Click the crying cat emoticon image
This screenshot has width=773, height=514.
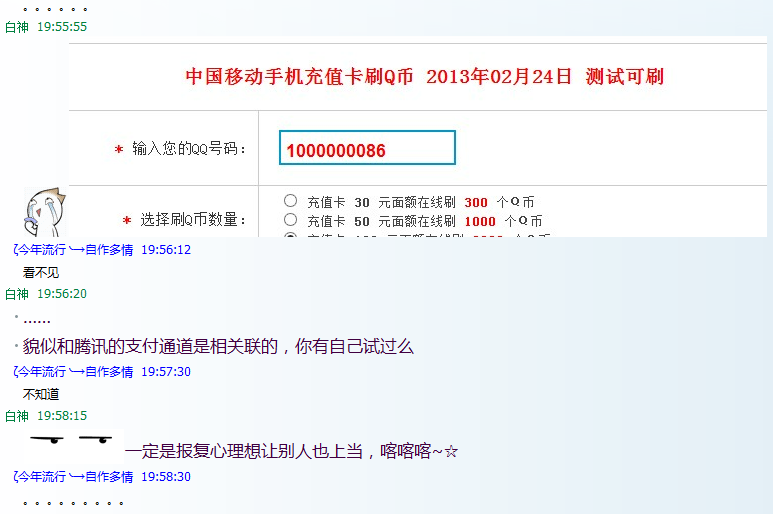[x=44, y=212]
